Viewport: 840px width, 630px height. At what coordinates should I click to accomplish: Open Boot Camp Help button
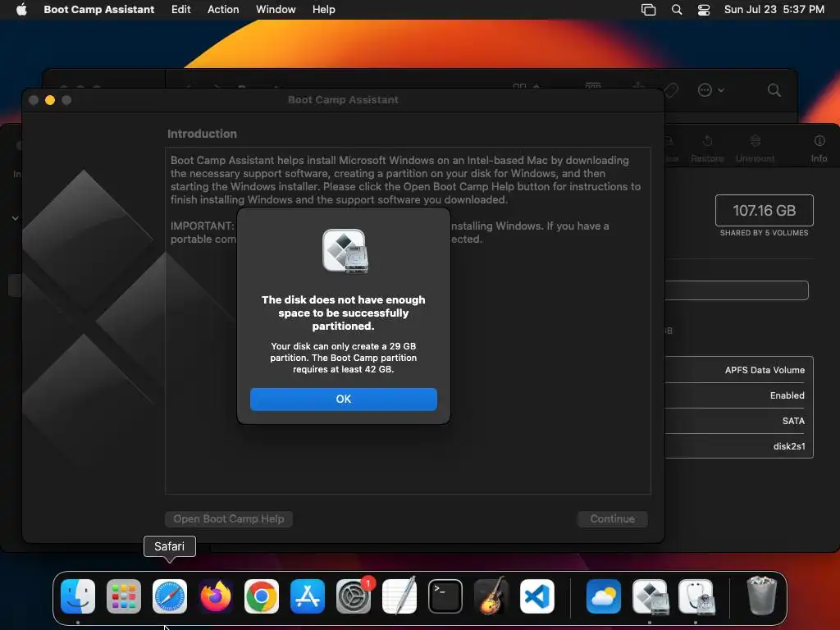229,518
